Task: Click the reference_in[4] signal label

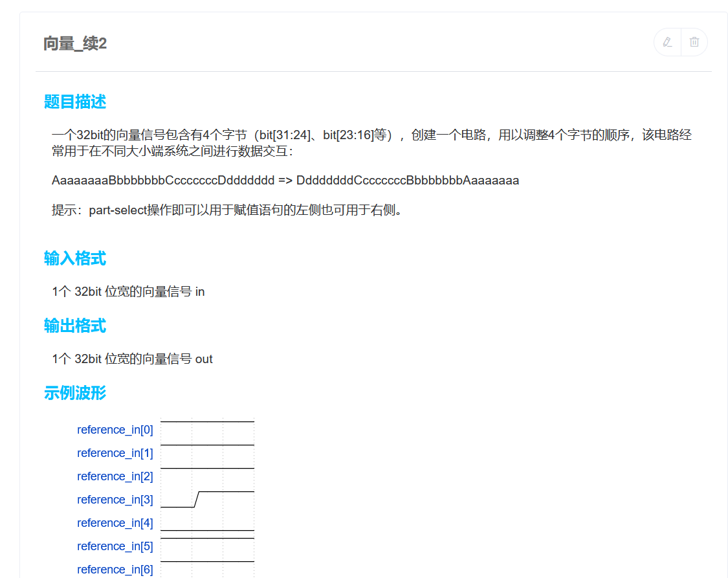Action: pyautogui.click(x=115, y=523)
